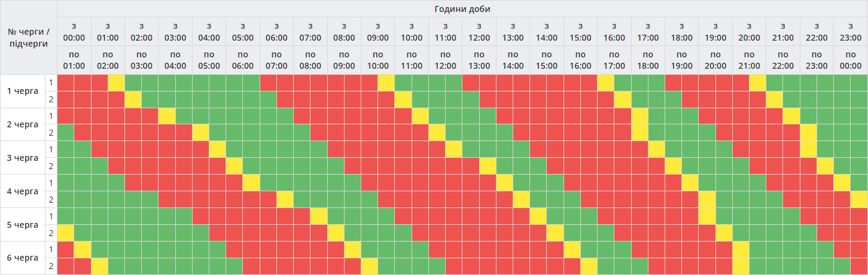The height and width of the screenshot is (275, 868).
Task: Select the "з 00:00" column header
Action: [x=74, y=32]
